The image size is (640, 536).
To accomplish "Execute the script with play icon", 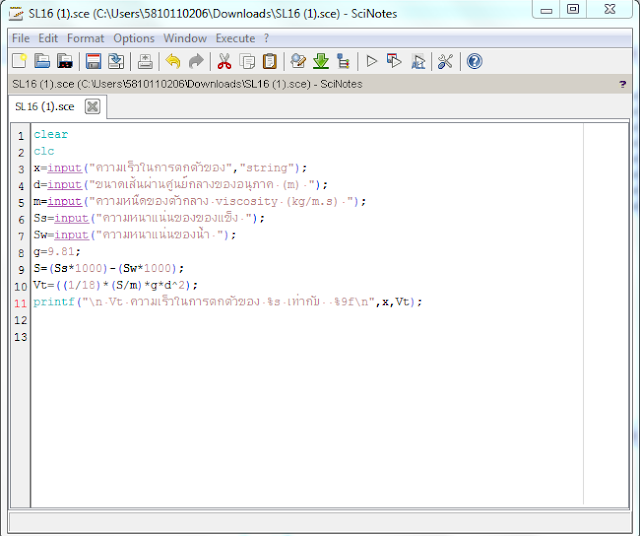I will [371, 61].
